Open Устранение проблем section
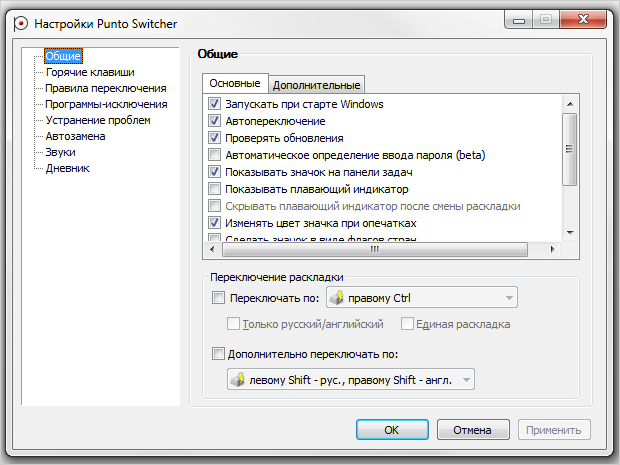Viewport: 620px width, 465px height. (x=98, y=120)
